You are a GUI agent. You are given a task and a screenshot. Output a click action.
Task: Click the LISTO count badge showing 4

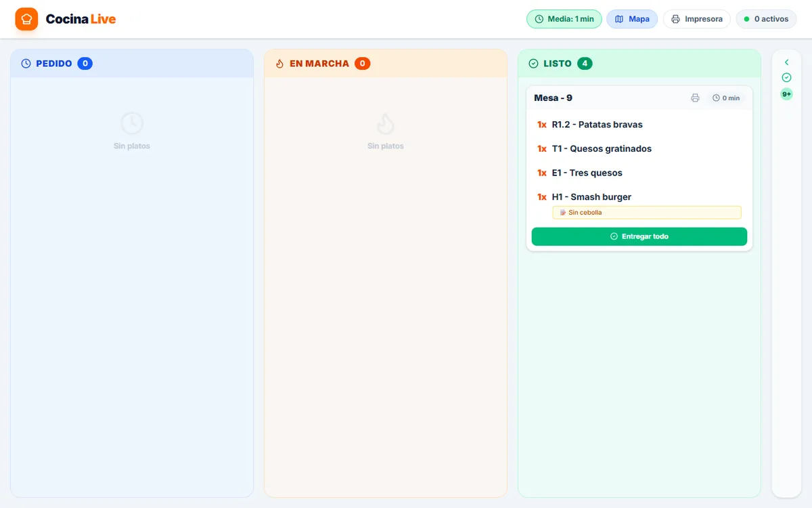point(585,64)
